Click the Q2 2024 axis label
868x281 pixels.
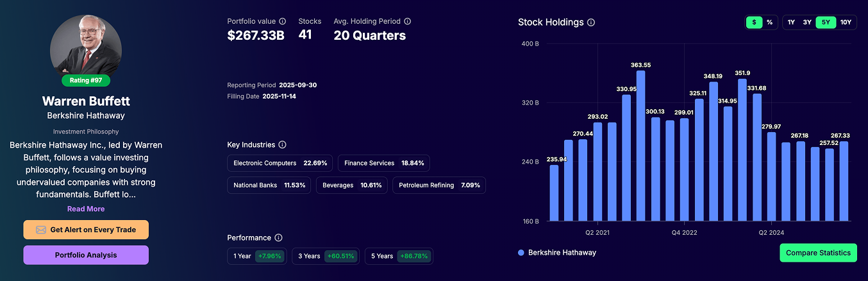tap(771, 232)
